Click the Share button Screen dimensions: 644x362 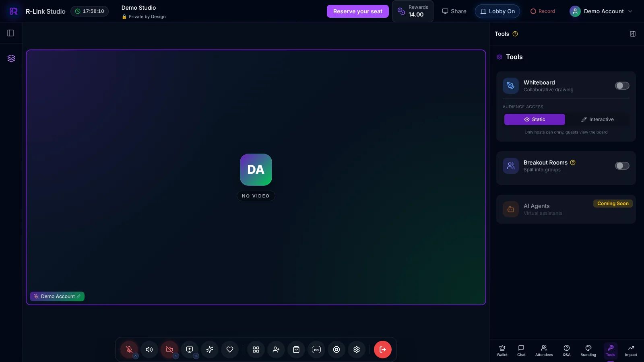(454, 11)
